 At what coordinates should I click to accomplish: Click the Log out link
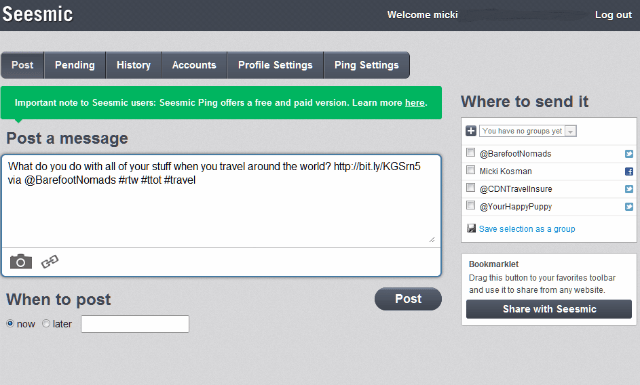pos(613,15)
